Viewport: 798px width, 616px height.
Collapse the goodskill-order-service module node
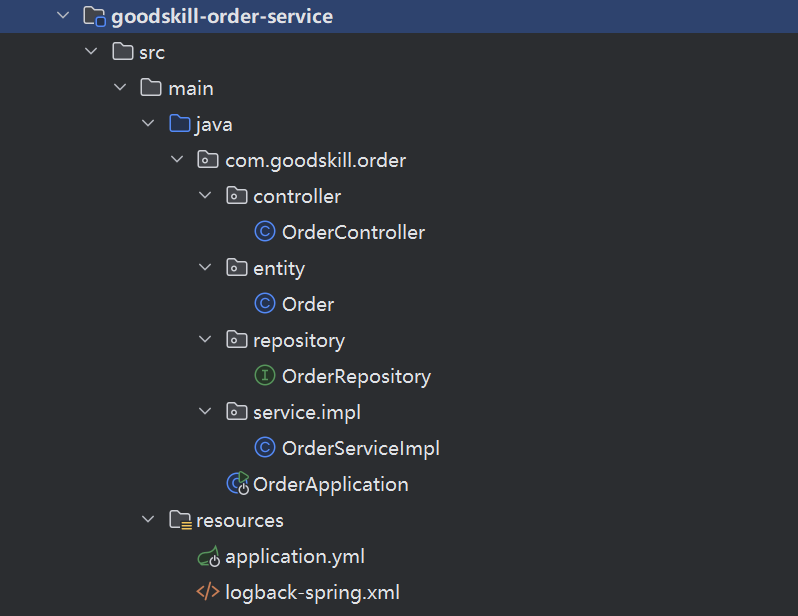pos(63,16)
